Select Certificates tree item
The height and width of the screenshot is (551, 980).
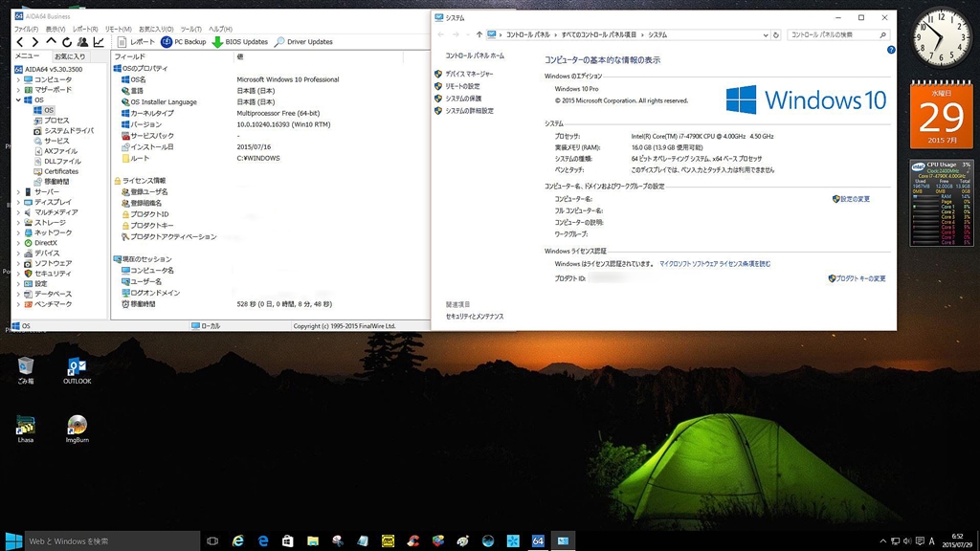56,171
